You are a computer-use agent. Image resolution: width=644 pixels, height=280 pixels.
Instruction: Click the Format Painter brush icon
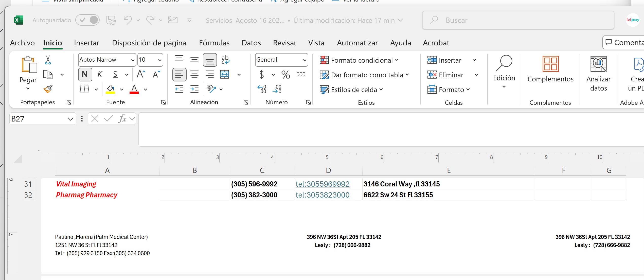[x=48, y=89]
